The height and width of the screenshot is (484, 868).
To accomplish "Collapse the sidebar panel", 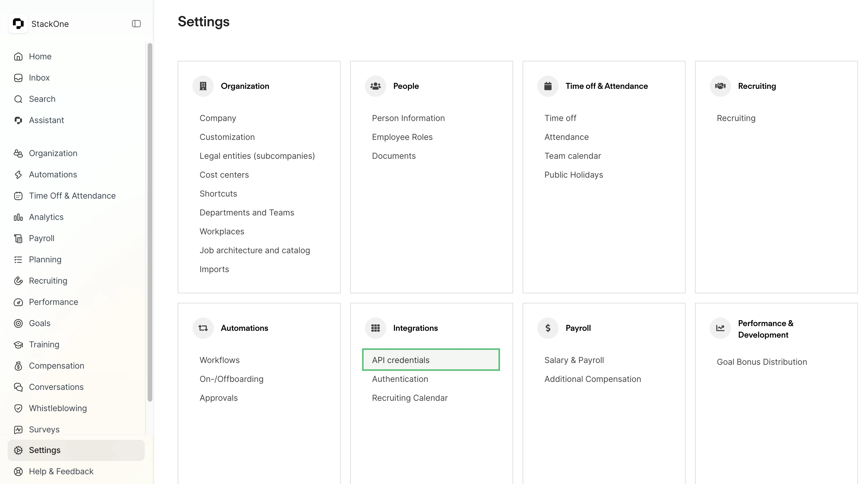I will click(x=136, y=24).
